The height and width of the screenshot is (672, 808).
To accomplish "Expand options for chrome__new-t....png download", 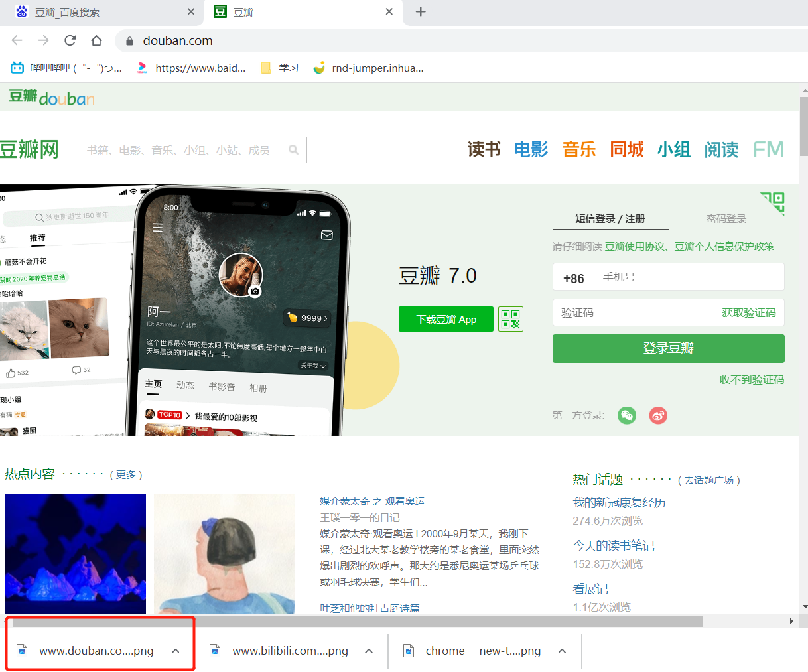I will [x=562, y=651].
